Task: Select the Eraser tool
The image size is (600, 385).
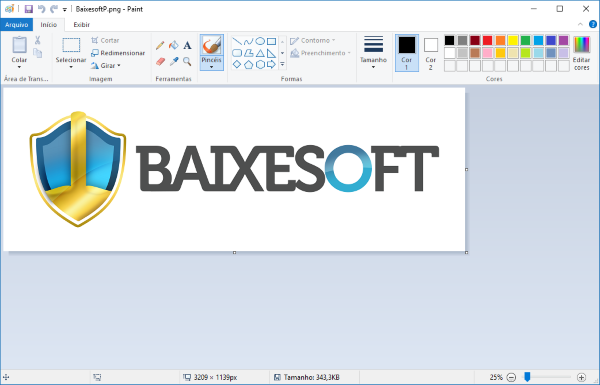Action: pyautogui.click(x=160, y=61)
